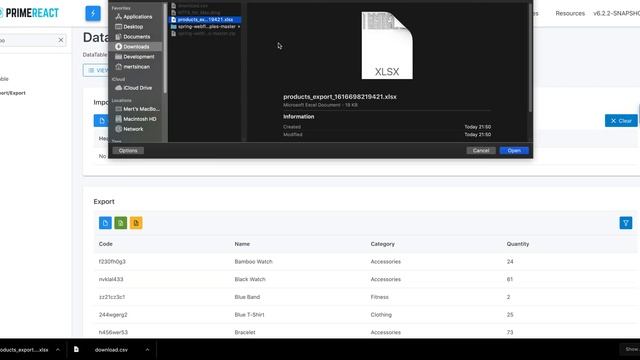Open the Resources menu
The width and height of the screenshot is (640, 360).
(570, 13)
